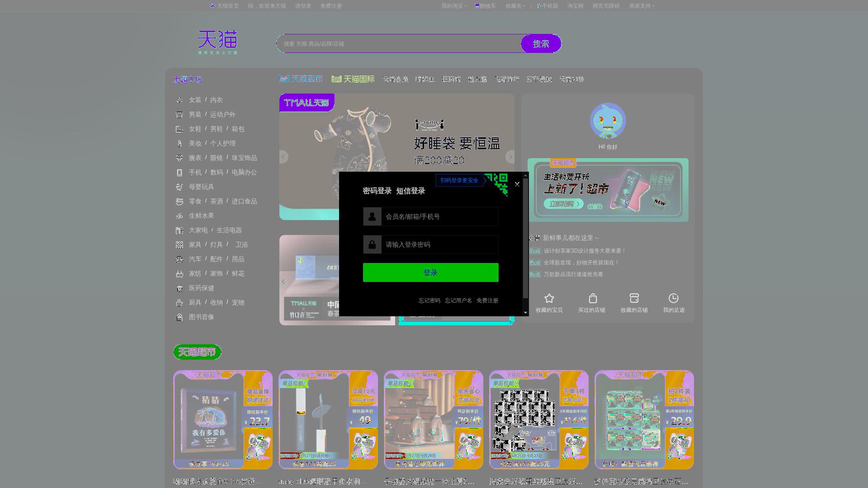
Task: Click the 家具 category icon
Action: 179,244
